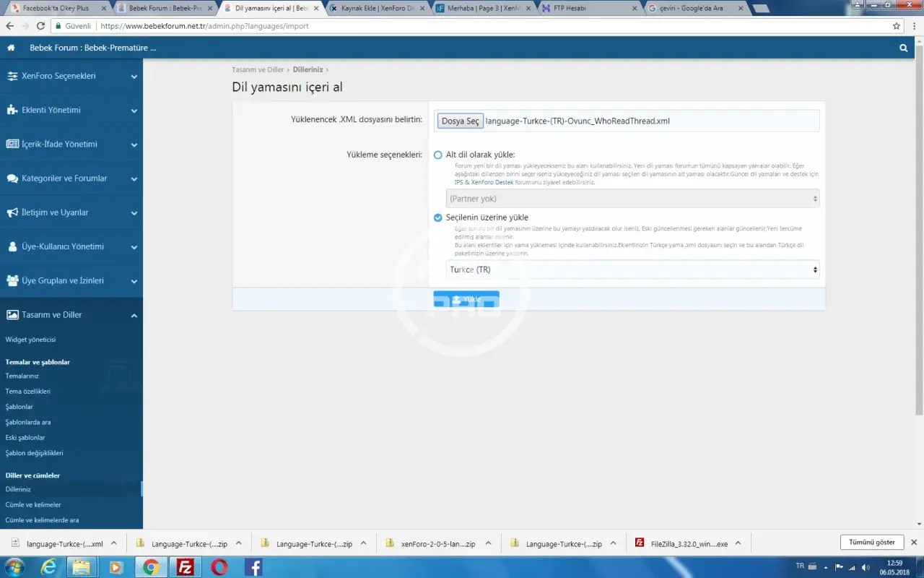Open the 'Turkce (TR)' language dropdown
Screen dimensions: 924x578
(632, 269)
